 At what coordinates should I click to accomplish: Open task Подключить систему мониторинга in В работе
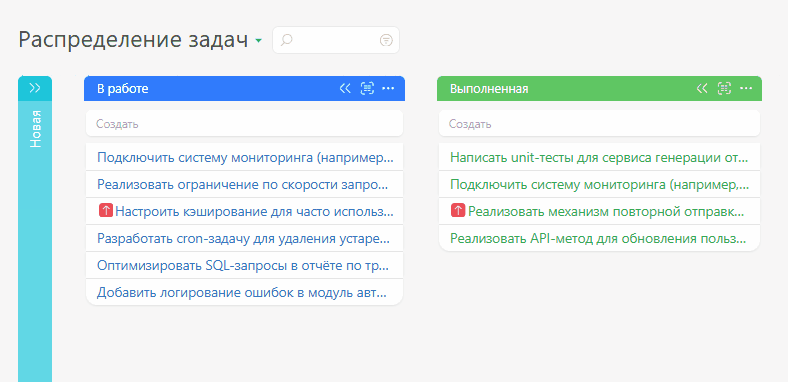pos(244,157)
